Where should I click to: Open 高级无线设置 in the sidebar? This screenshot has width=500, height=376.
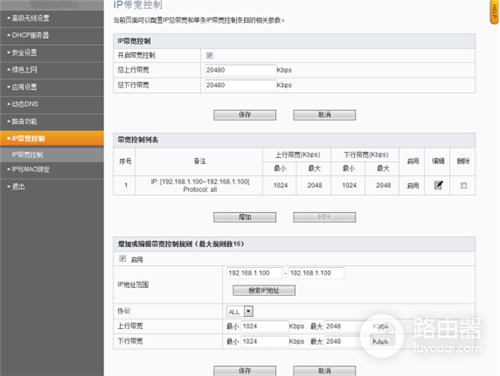[30, 18]
